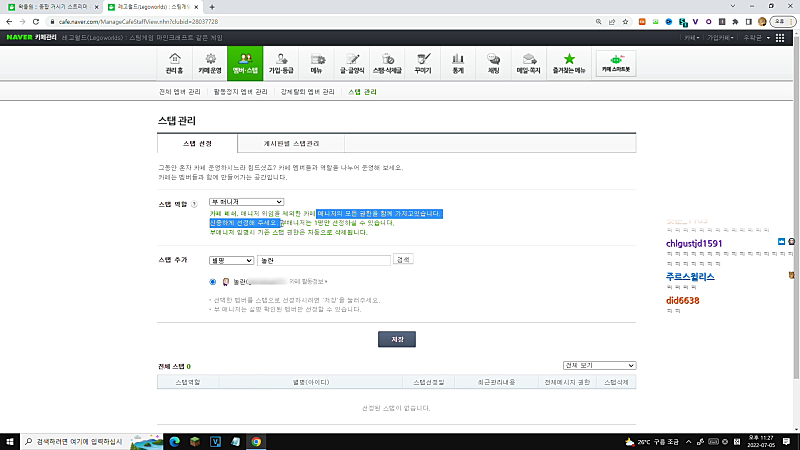Open the Chrome side panel icon

pyautogui.click(x=748, y=22)
